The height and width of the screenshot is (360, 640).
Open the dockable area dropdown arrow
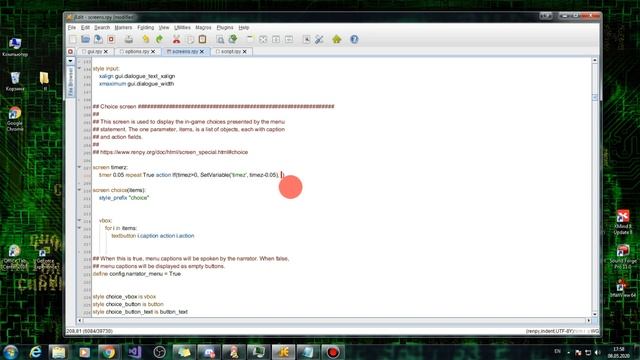70,61
